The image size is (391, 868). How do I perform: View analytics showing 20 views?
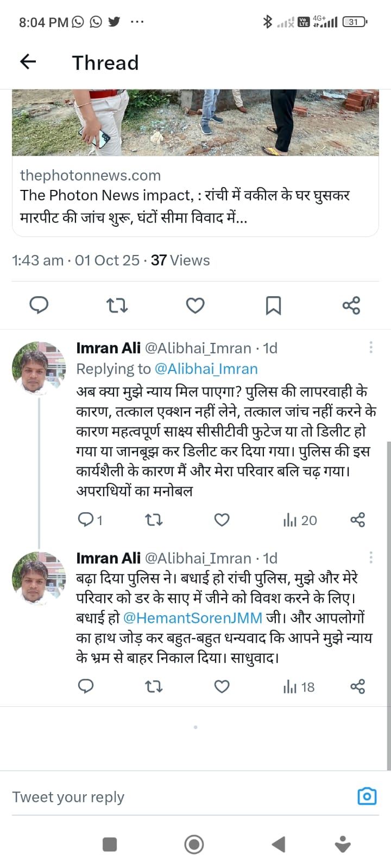pyautogui.click(x=300, y=520)
